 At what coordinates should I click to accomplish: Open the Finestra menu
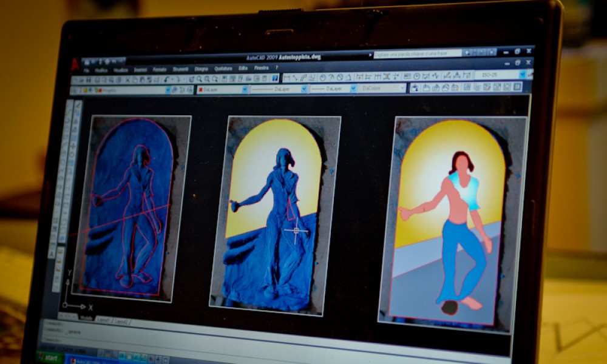point(261,68)
